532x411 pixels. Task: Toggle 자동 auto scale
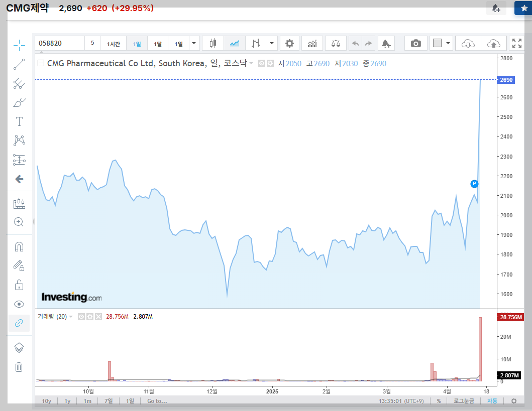[x=492, y=401]
